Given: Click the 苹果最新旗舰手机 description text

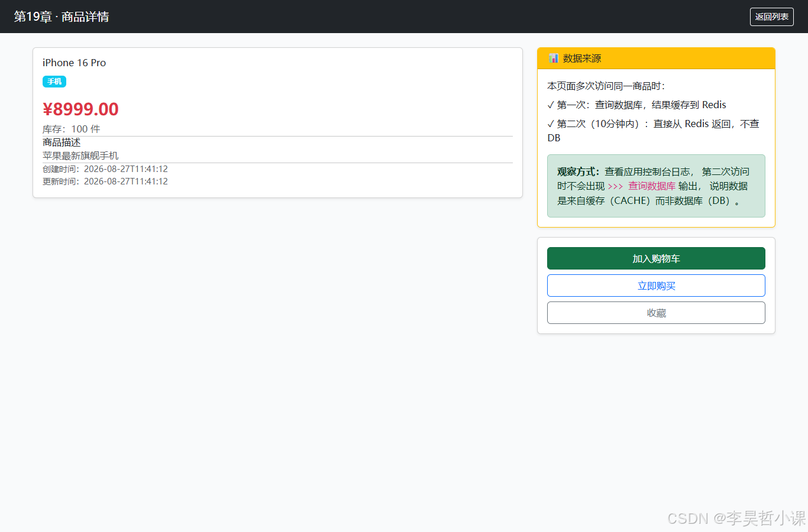Looking at the screenshot, I should tap(80, 155).
